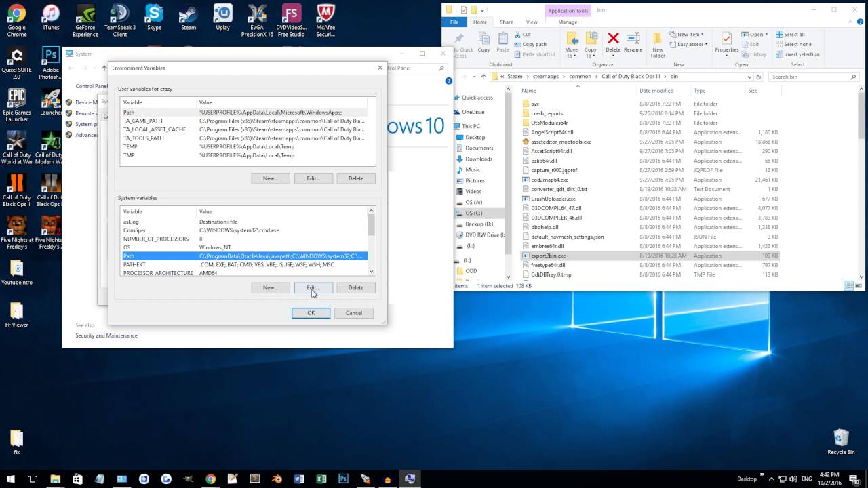Select the Skype desktop icon
The width and height of the screenshot is (868, 488).
pyautogui.click(x=154, y=17)
